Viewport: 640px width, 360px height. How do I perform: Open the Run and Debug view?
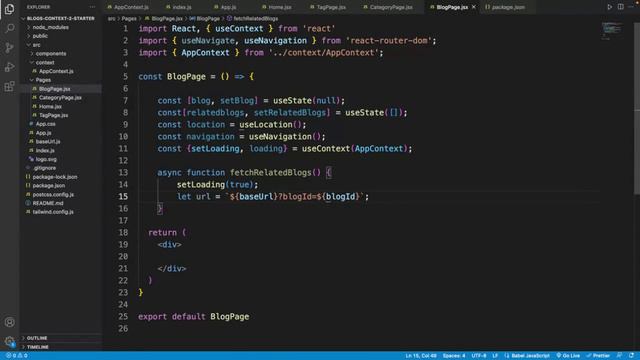click(x=9, y=67)
